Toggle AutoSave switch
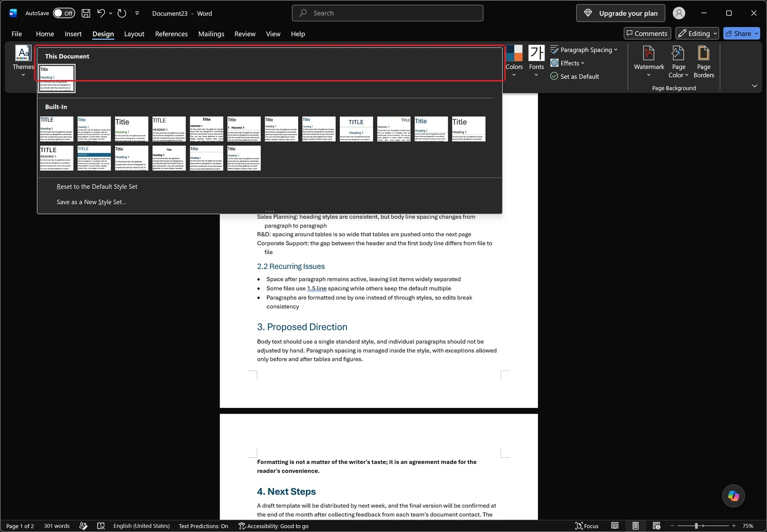This screenshot has width=767, height=532. (64, 13)
